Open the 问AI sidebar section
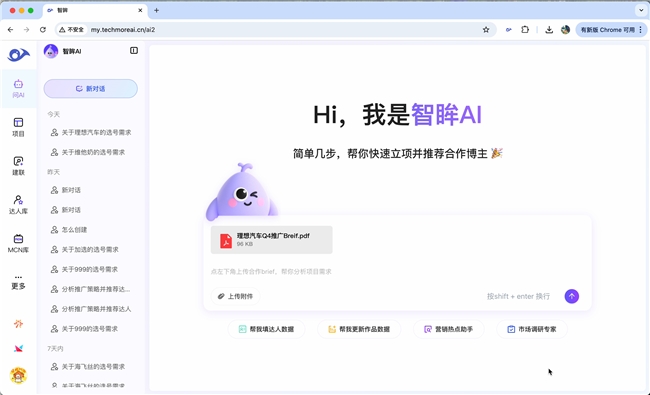The height and width of the screenshot is (395, 650). pos(18,89)
